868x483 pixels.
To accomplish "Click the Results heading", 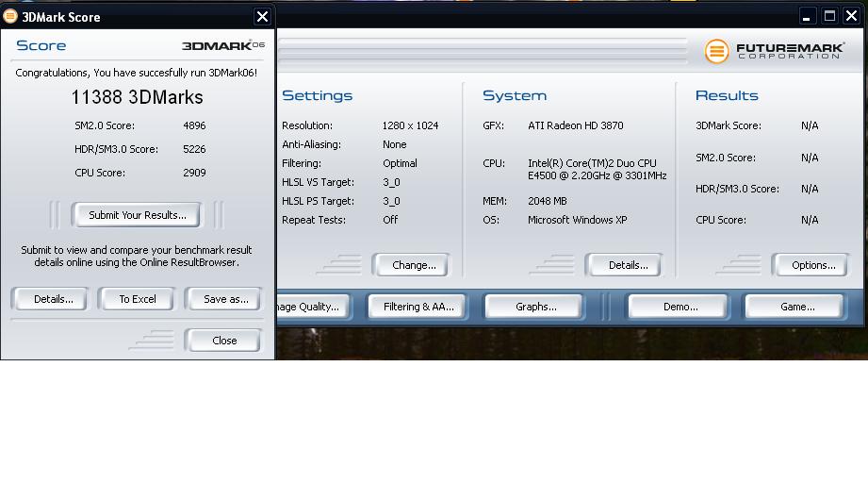I will 727,95.
